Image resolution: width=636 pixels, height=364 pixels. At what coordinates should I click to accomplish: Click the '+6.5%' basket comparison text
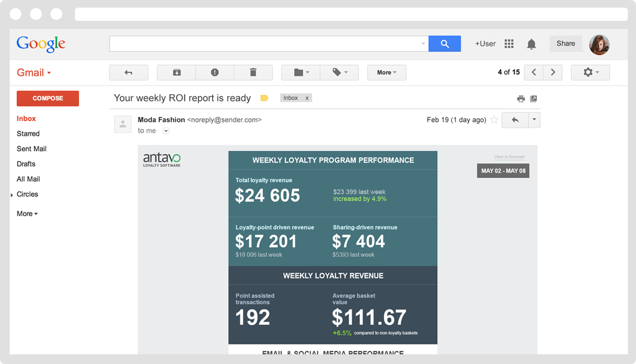[x=342, y=333]
